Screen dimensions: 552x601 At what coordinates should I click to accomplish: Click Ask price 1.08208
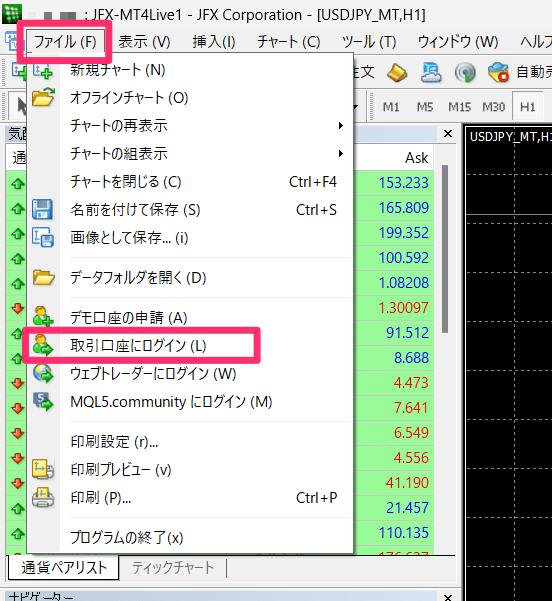[404, 282]
